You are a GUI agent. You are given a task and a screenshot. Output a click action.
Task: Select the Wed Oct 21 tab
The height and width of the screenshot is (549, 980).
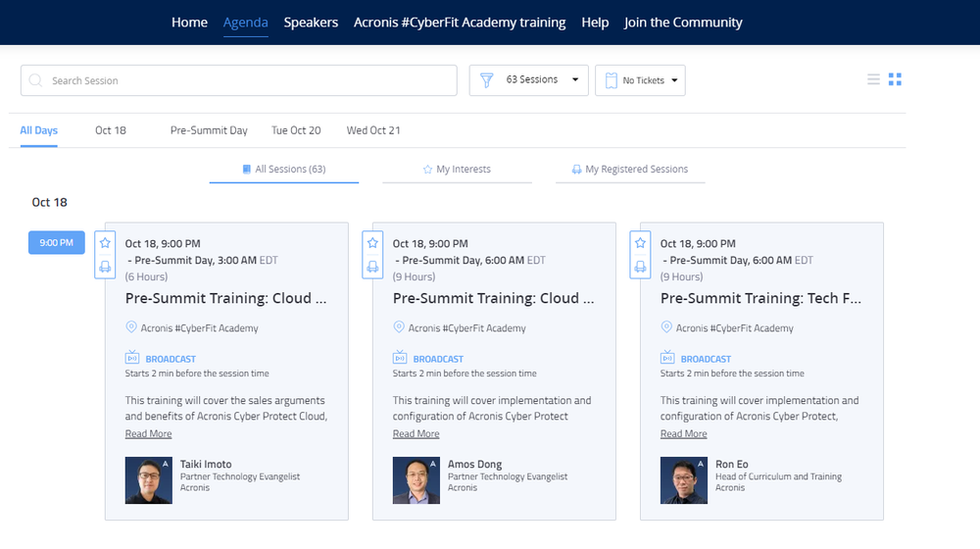pyautogui.click(x=373, y=130)
